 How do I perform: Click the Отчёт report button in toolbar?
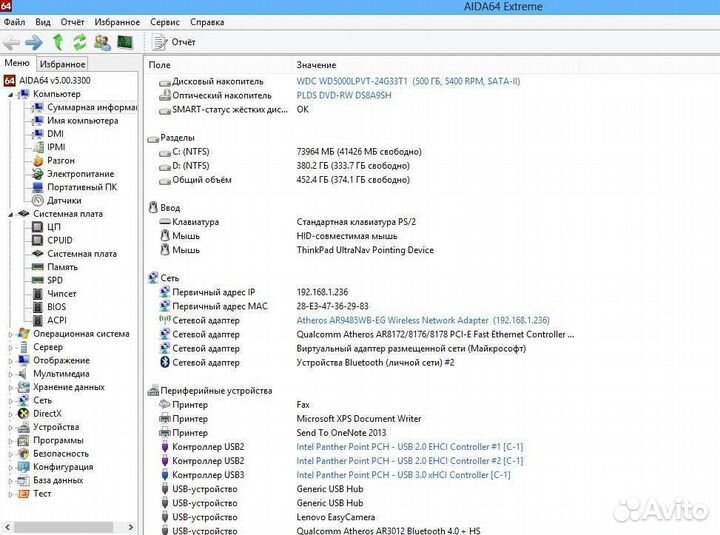[174, 42]
